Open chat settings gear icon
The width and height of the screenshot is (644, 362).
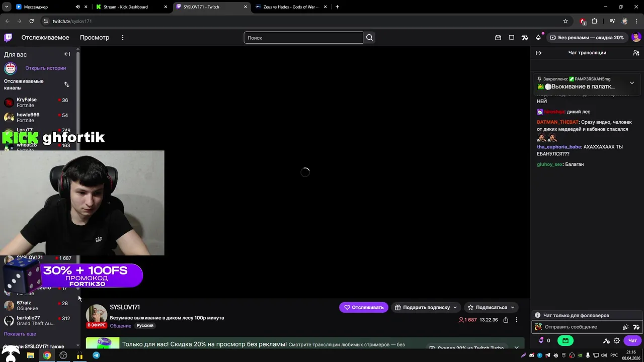point(617,340)
